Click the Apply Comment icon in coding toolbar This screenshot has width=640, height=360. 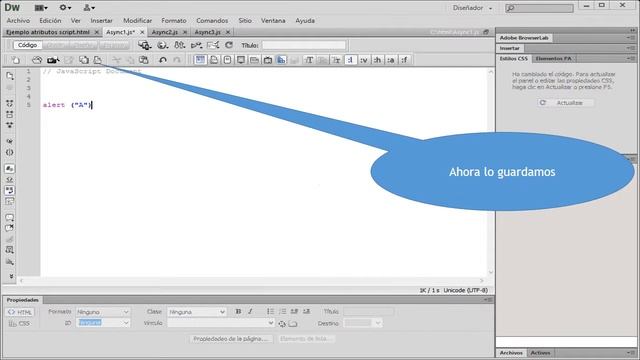coord(10,218)
